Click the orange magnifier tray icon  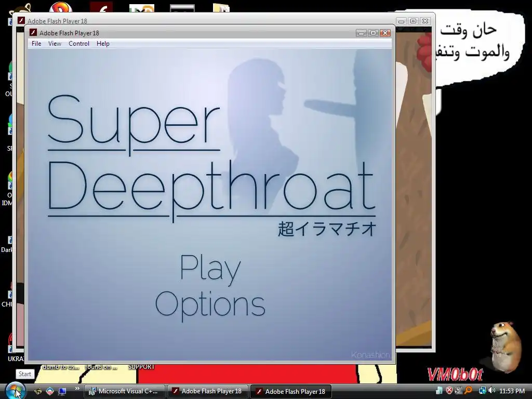[469, 391]
